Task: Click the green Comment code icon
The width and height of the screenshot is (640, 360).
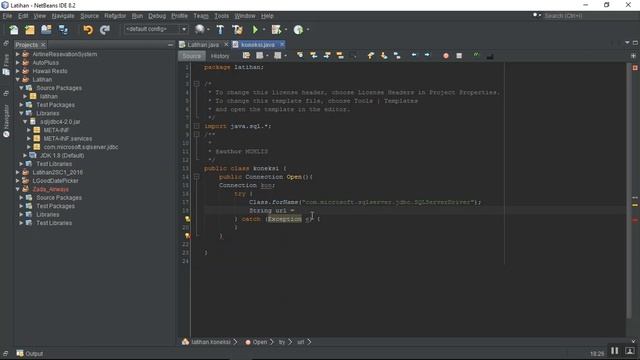Action: (476, 55)
